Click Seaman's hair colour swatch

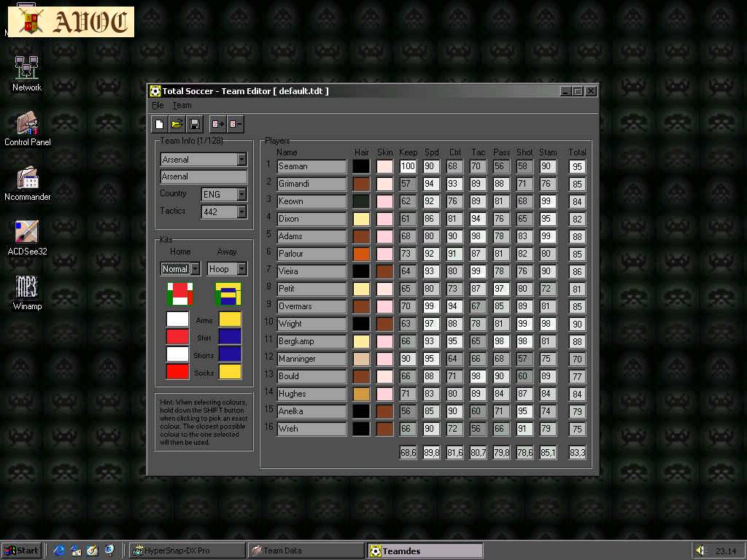[x=361, y=166]
